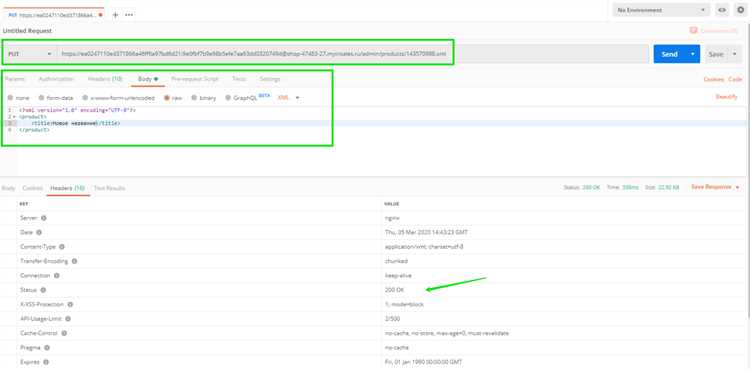Click info icon next to Expires header
Image resolution: width=750 pixels, height=369 pixels.
(x=46, y=362)
